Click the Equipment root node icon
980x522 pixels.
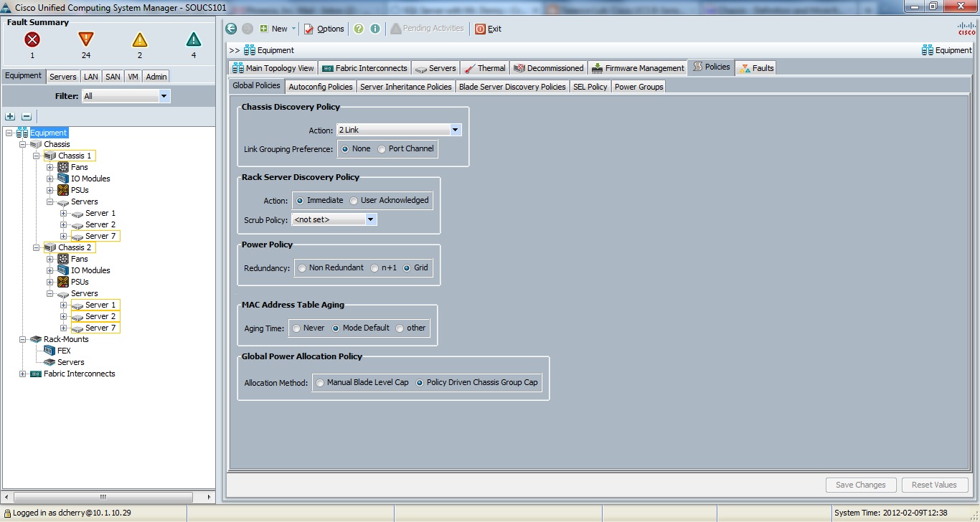[22, 133]
